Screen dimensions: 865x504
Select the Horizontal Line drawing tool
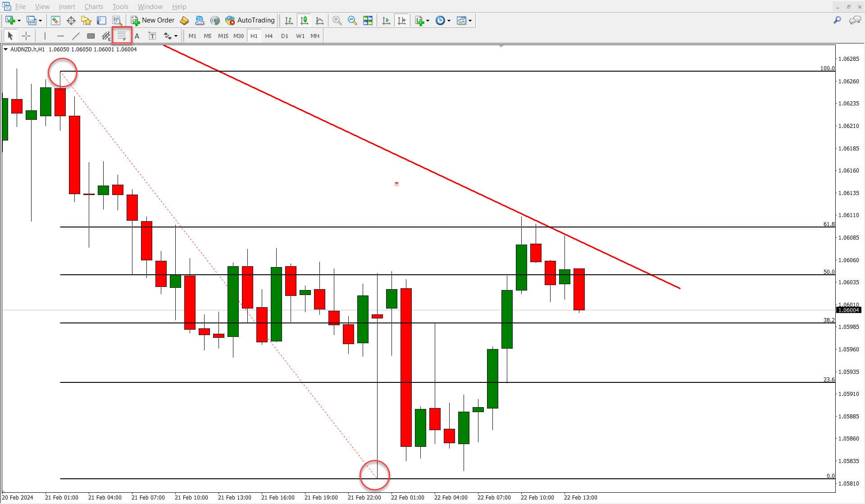60,36
